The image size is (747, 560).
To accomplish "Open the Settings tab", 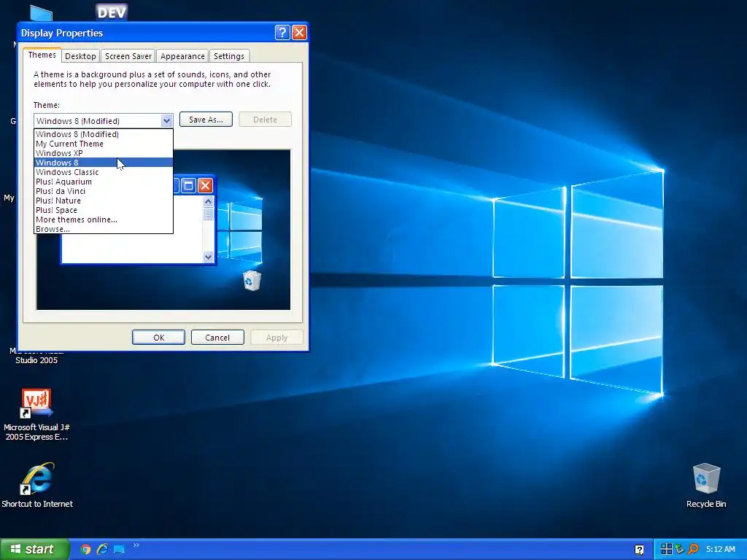I will coord(228,56).
